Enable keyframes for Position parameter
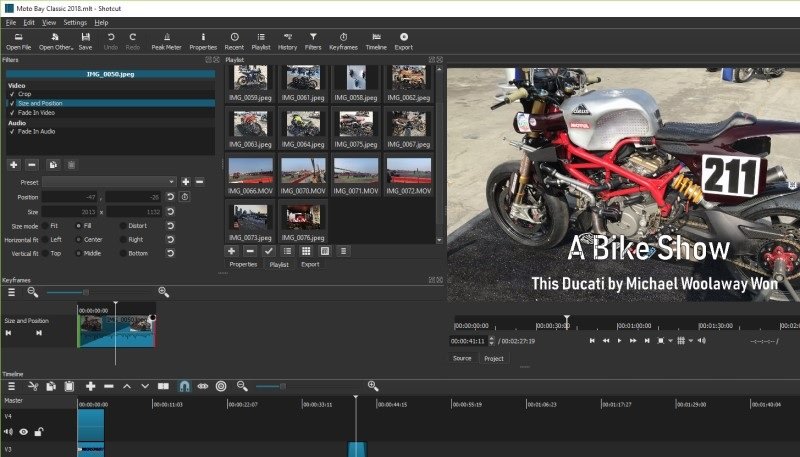 [x=184, y=197]
